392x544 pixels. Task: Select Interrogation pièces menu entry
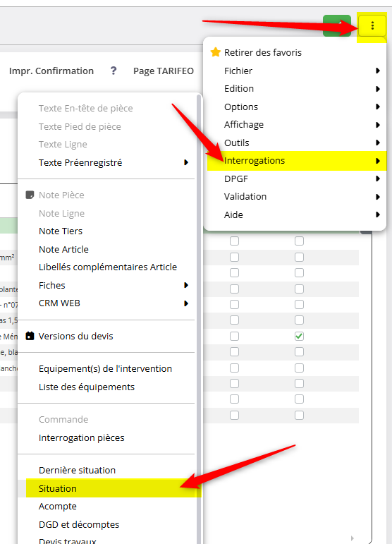point(82,438)
